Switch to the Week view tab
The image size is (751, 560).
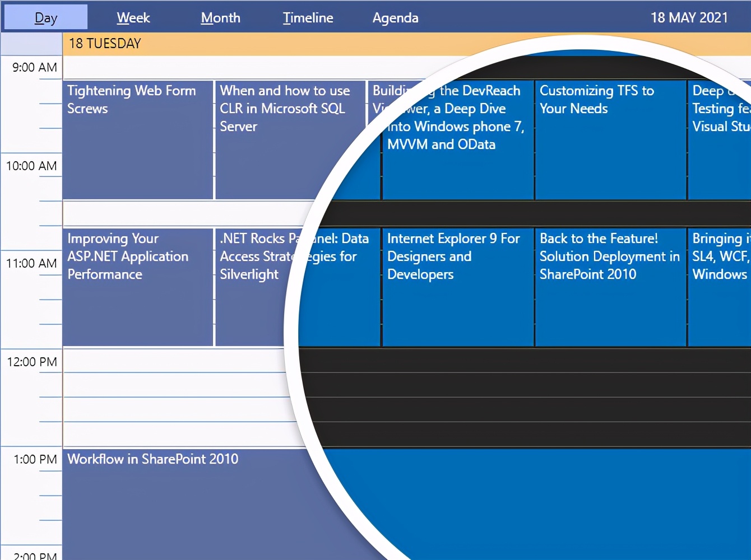[x=133, y=17]
